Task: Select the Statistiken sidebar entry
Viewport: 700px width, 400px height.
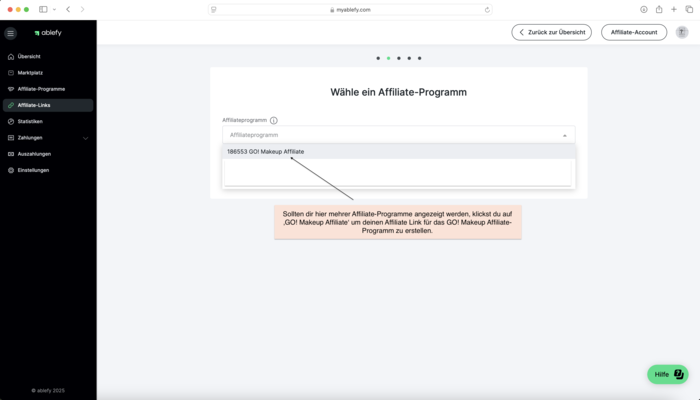Action: 30,121
